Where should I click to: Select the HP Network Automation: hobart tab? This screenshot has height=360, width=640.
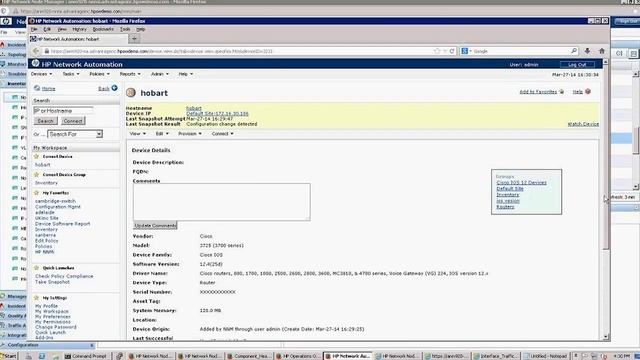point(78,39)
